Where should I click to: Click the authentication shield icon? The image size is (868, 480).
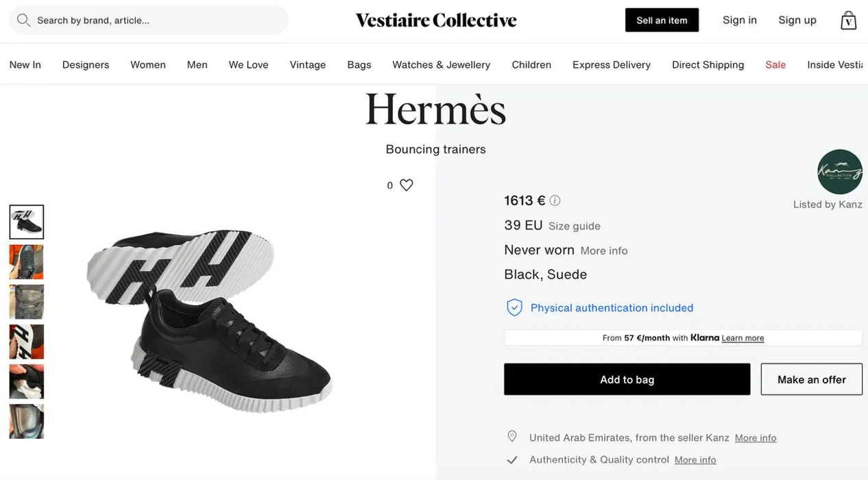[514, 308]
